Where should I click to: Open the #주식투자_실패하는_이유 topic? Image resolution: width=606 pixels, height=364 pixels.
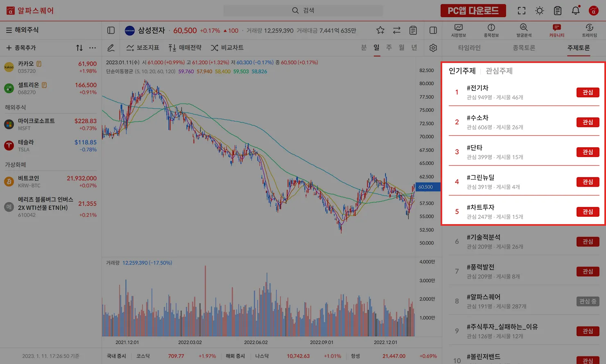tap(502, 327)
